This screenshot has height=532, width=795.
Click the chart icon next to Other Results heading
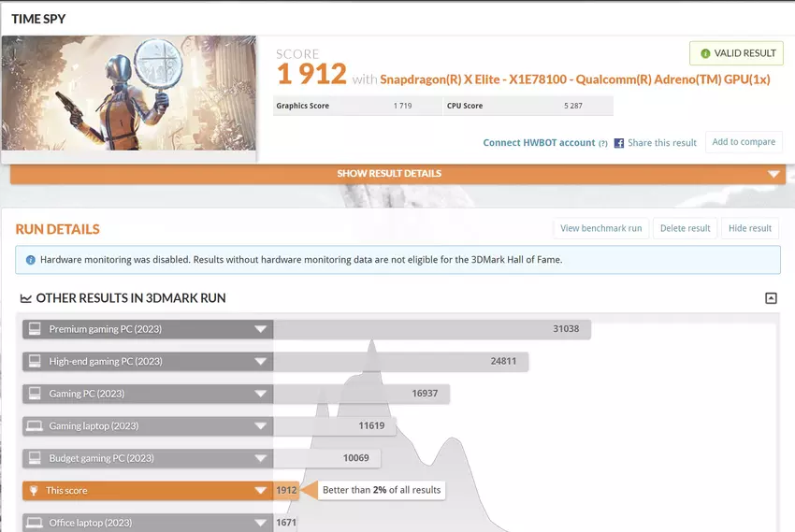point(25,298)
